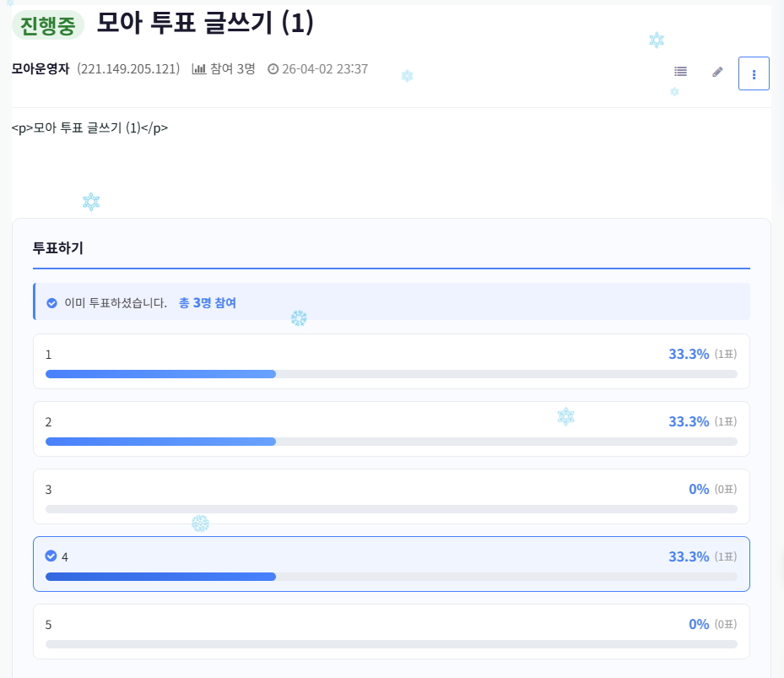The height and width of the screenshot is (678, 784).
Task: Click the bar chart participation icon
Action: (199, 68)
